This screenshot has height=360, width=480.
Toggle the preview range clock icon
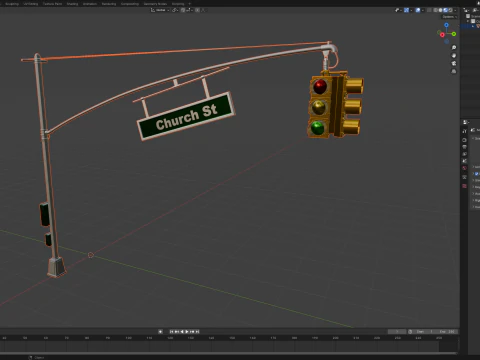pyautogui.click(x=410, y=332)
